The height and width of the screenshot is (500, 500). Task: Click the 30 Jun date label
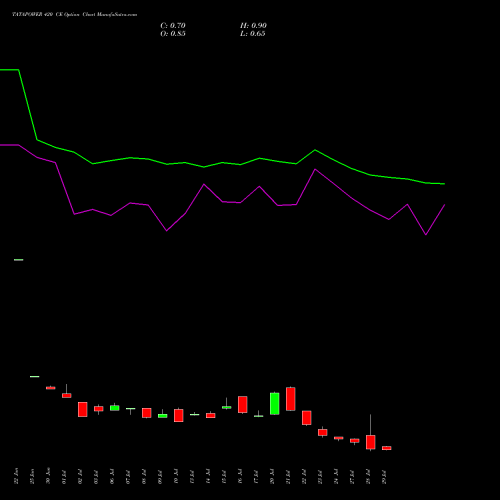(x=48, y=476)
